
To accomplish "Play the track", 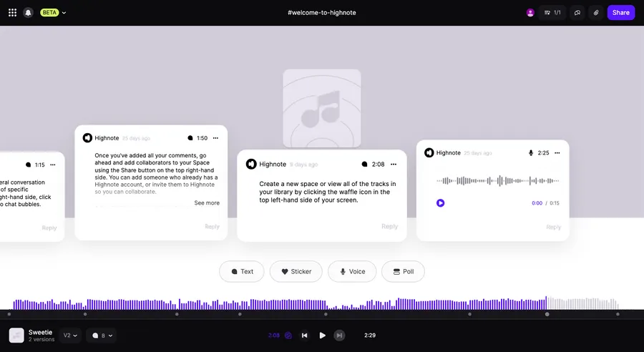I will point(323,335).
